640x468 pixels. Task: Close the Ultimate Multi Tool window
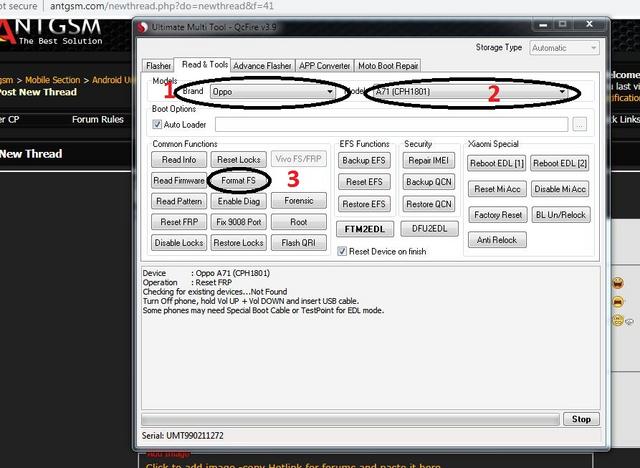point(589,24)
